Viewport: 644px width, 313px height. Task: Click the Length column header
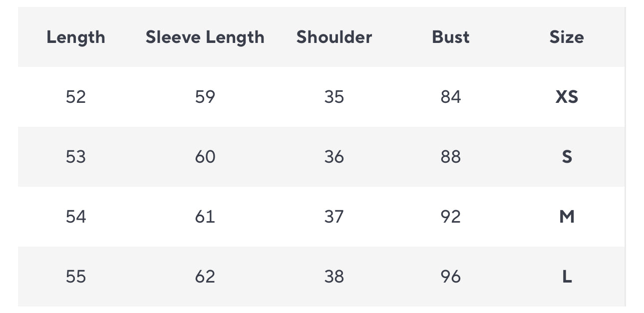coord(76,37)
